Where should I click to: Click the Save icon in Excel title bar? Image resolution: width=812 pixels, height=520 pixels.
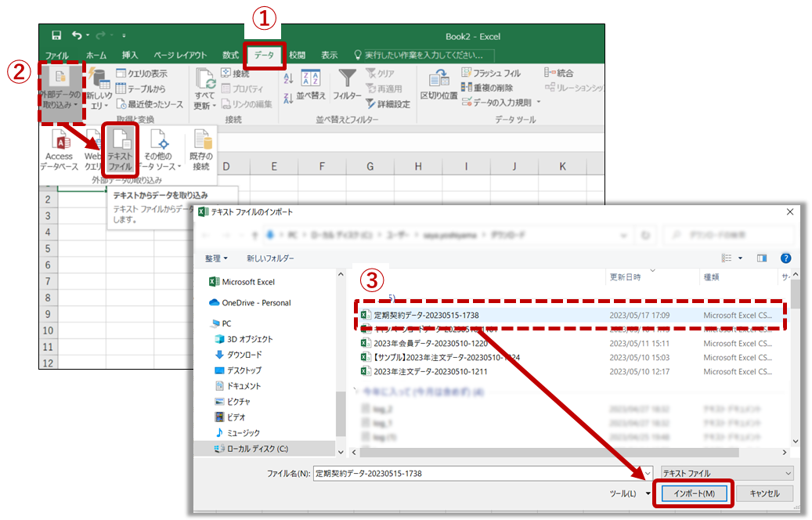click(56, 35)
